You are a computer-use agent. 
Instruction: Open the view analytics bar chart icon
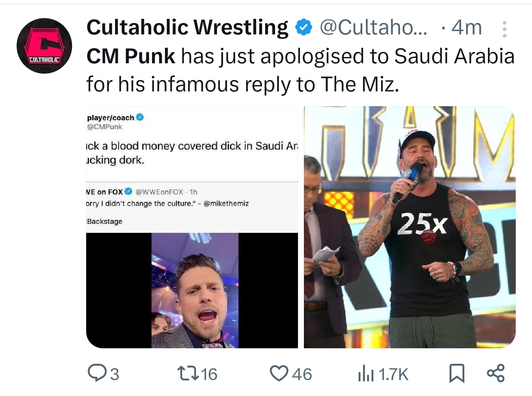(366, 374)
